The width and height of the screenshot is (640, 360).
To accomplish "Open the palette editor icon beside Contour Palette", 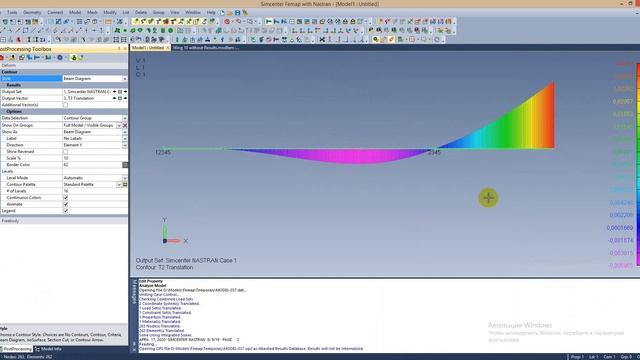I will 125,184.
